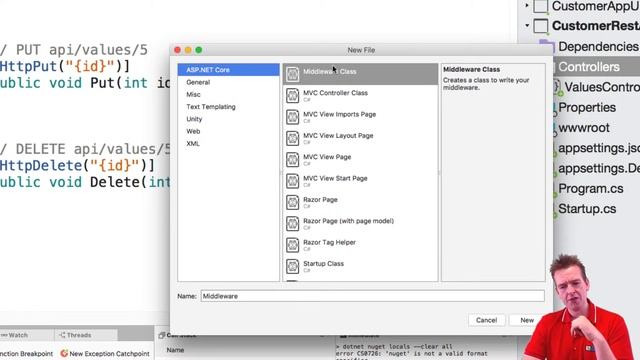Viewport: 640px width, 360px height.
Task: Open the Dependencies folder in solution tree
Action: (x=598, y=47)
